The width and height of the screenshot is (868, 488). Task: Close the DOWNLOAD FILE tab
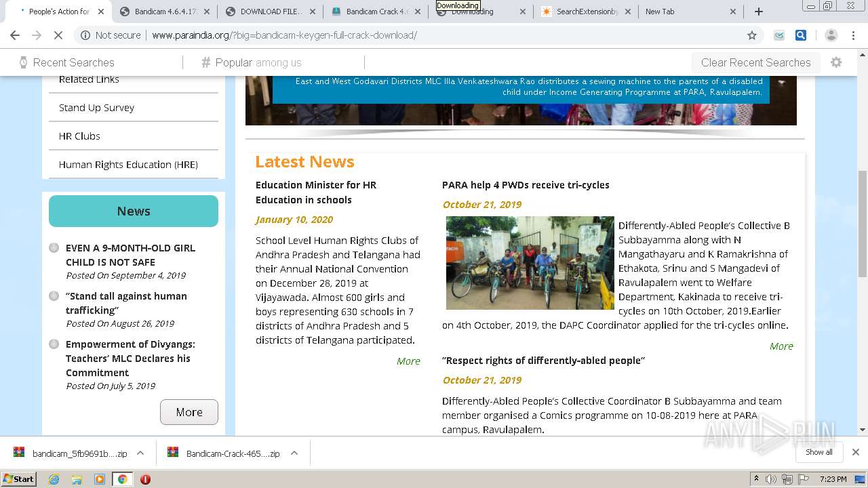[x=311, y=12]
